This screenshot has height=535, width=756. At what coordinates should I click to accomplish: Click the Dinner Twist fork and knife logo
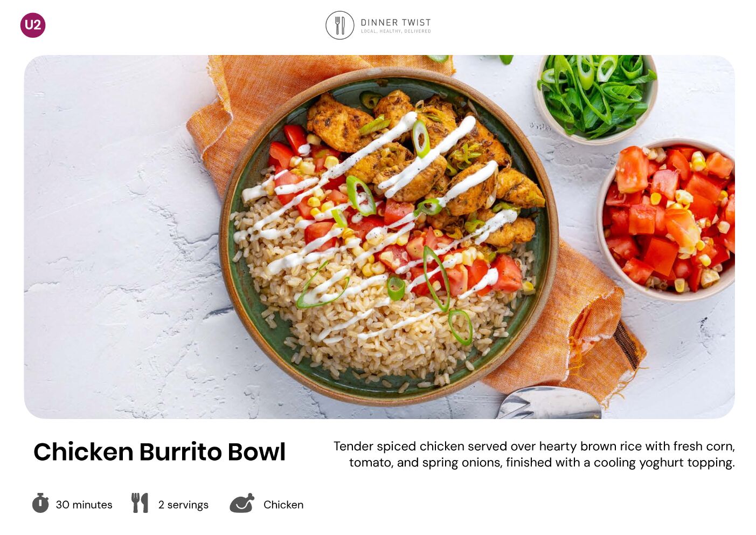click(x=340, y=25)
